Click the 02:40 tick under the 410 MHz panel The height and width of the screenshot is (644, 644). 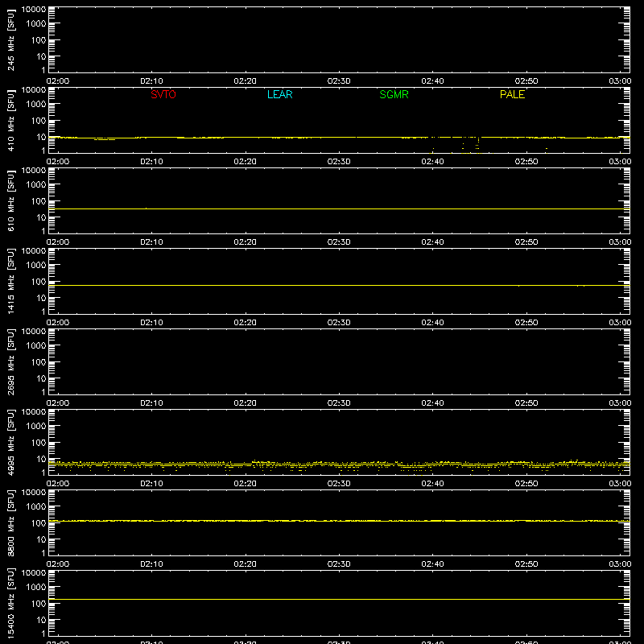click(432, 162)
